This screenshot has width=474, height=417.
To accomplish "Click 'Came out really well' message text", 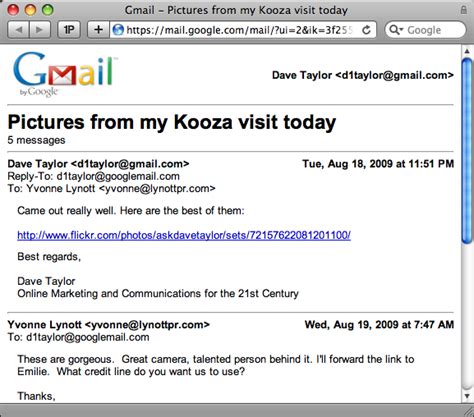I will [x=131, y=211].
